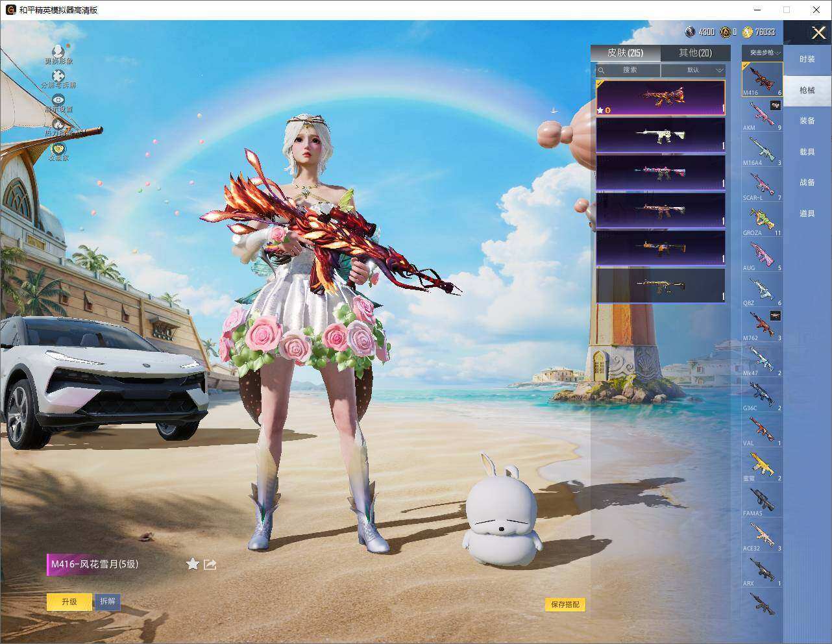Select the M16A4 weapon icon
Viewport: 832px width, 644px height.
[763, 150]
